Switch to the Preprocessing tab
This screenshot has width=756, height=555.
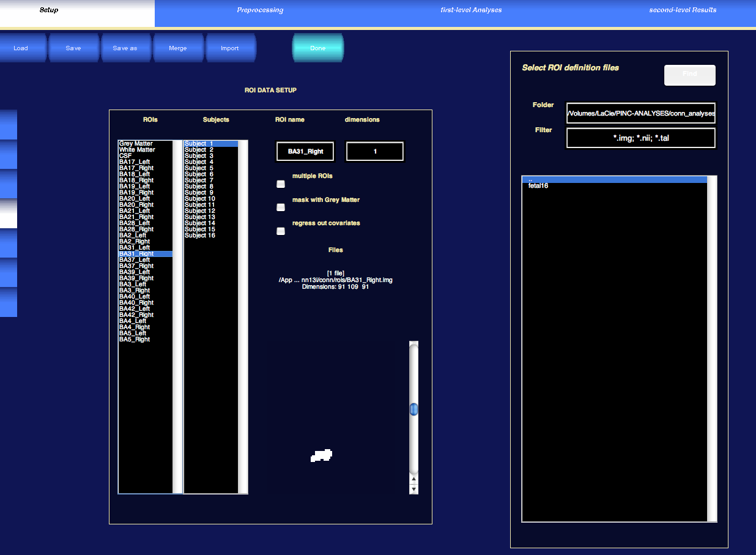point(260,10)
